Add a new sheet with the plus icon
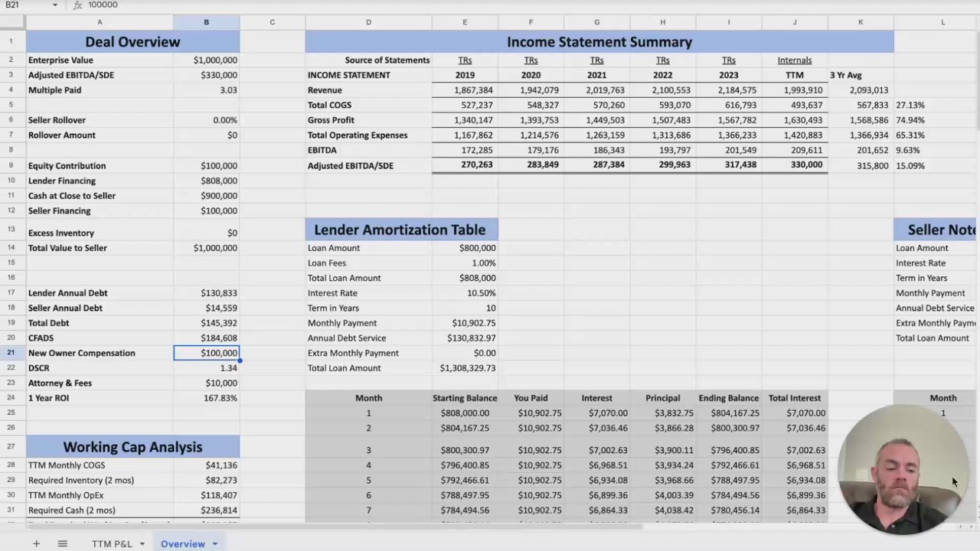980x551 pixels. (x=36, y=543)
